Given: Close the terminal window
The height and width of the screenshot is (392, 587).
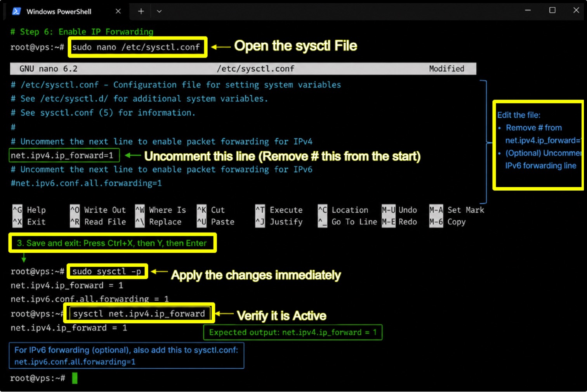Looking at the screenshot, I should pos(576,10).
